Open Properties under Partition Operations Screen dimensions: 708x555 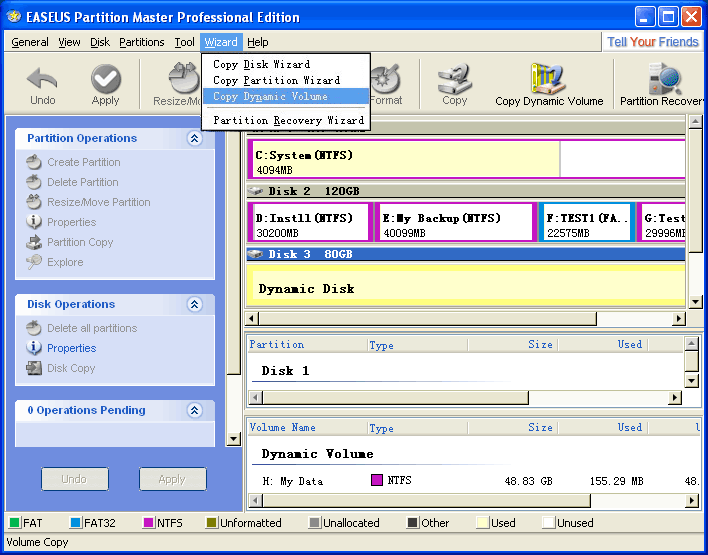tap(72, 222)
